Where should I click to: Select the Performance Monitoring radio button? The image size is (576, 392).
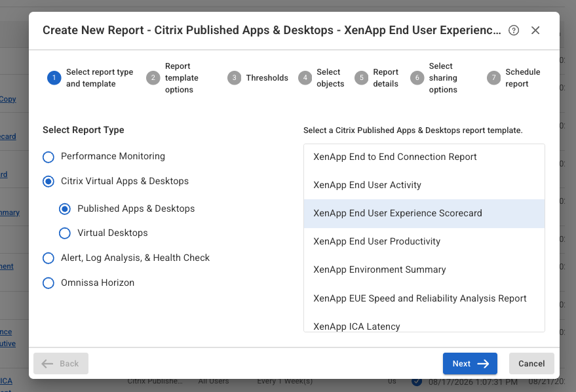point(48,157)
